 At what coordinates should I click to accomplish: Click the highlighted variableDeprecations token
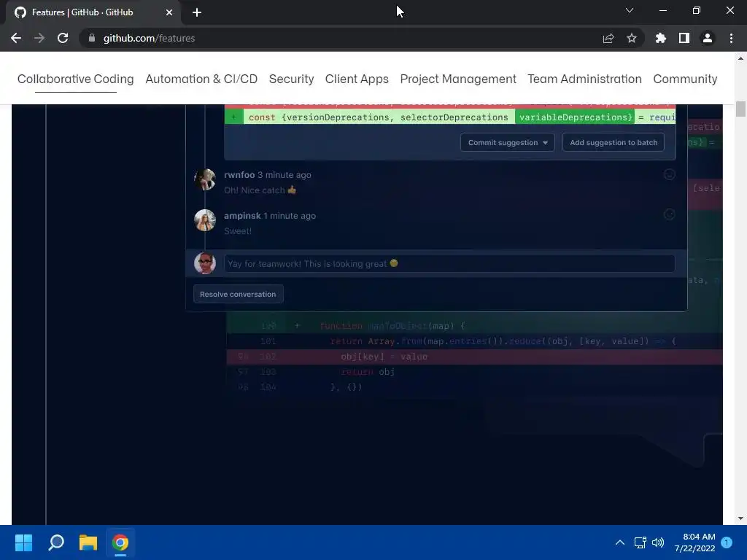tap(576, 117)
